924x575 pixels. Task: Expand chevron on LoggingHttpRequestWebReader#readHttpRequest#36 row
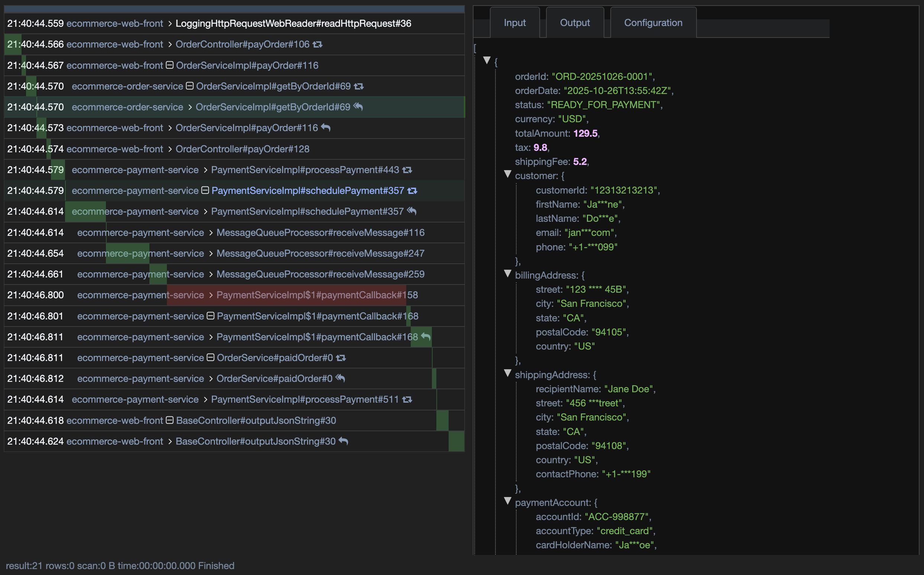click(x=170, y=23)
